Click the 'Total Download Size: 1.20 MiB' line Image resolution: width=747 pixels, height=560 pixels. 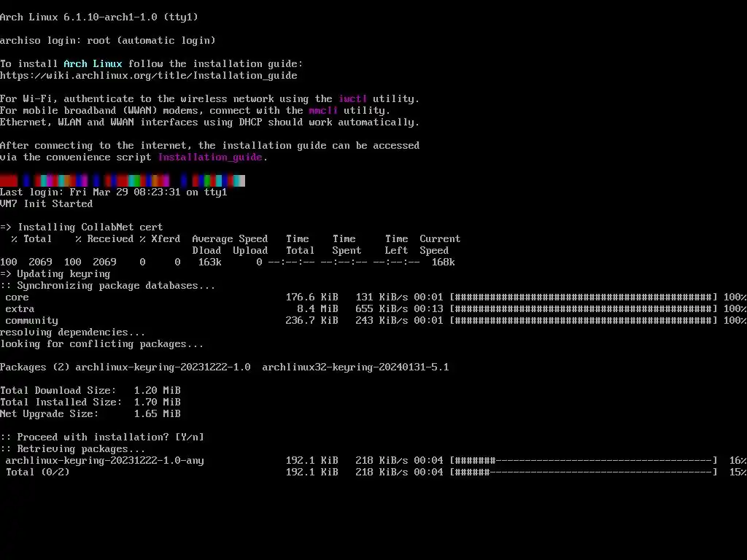point(90,391)
